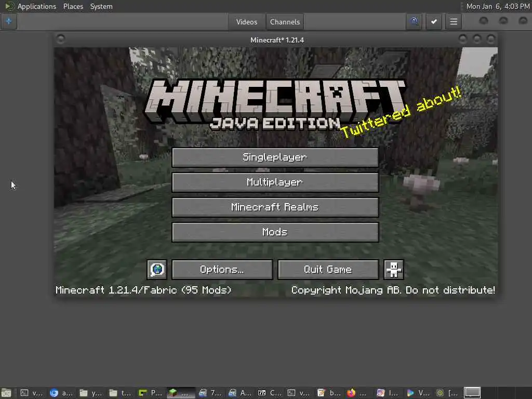Open the first terminal taskbar item
The image size is (532, 399).
(x=32, y=393)
